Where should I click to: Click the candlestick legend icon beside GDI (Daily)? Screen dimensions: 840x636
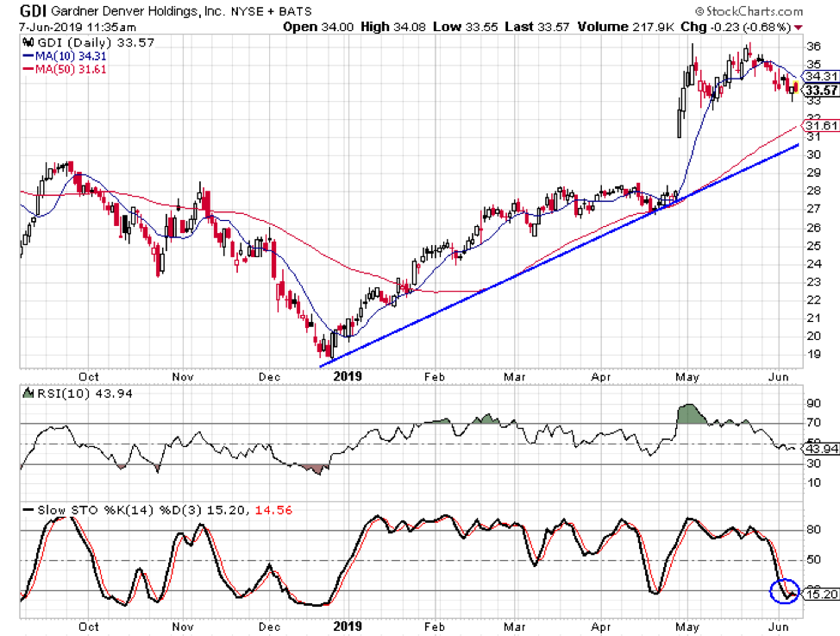coord(28,42)
